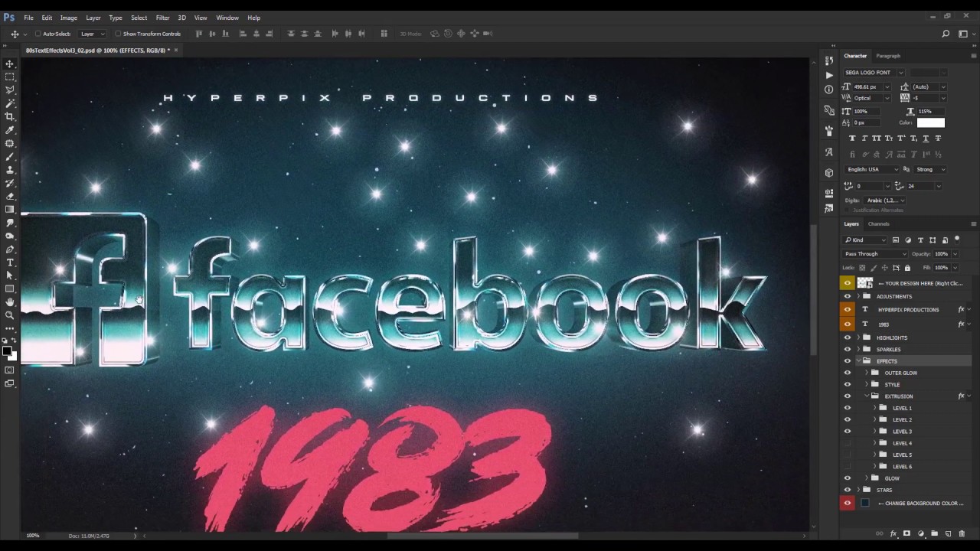Open the Info panel icon

tap(829, 90)
